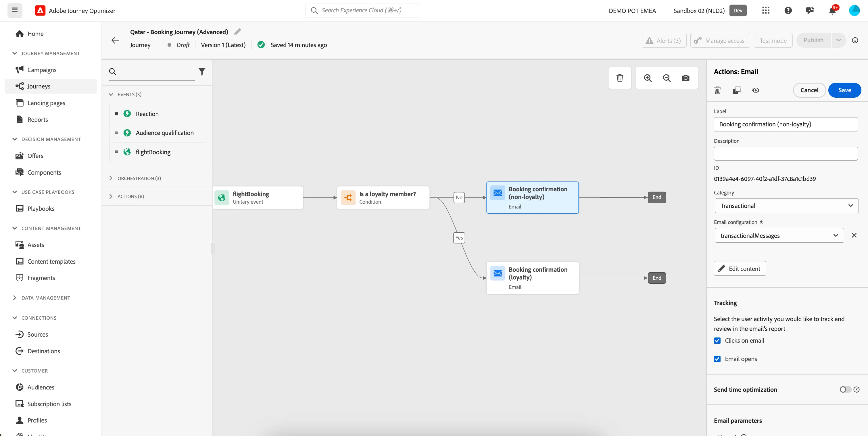The width and height of the screenshot is (868, 436).
Task: Expand the DATA MANAGEMENT nav group
Action: (x=45, y=298)
